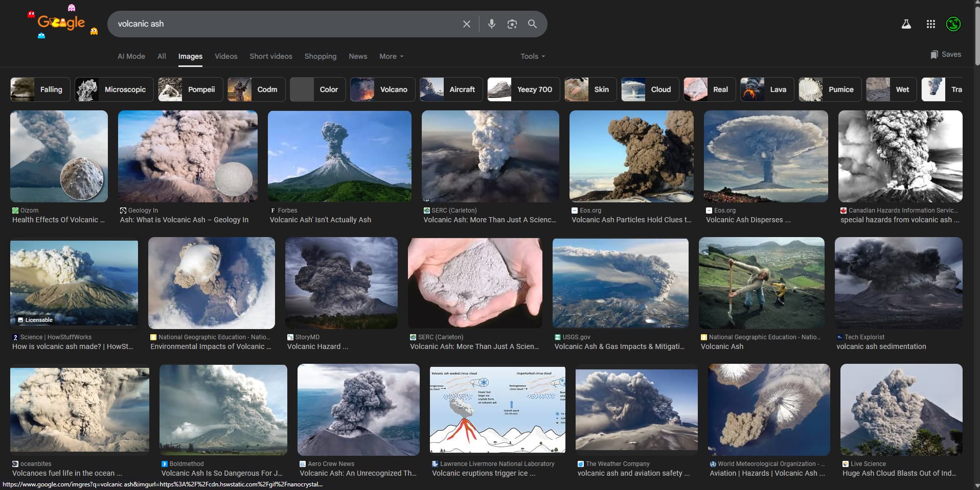Screen dimensions: 980x490
Task: Open Saves bookmark collection
Action: (x=946, y=54)
